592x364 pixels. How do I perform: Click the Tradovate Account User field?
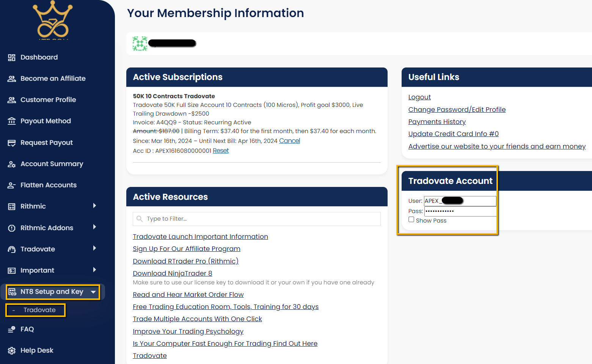tap(460, 201)
